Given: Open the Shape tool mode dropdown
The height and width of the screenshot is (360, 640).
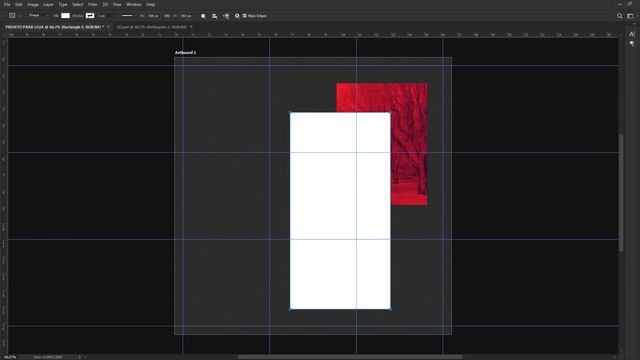Looking at the screenshot, I should pos(38,16).
